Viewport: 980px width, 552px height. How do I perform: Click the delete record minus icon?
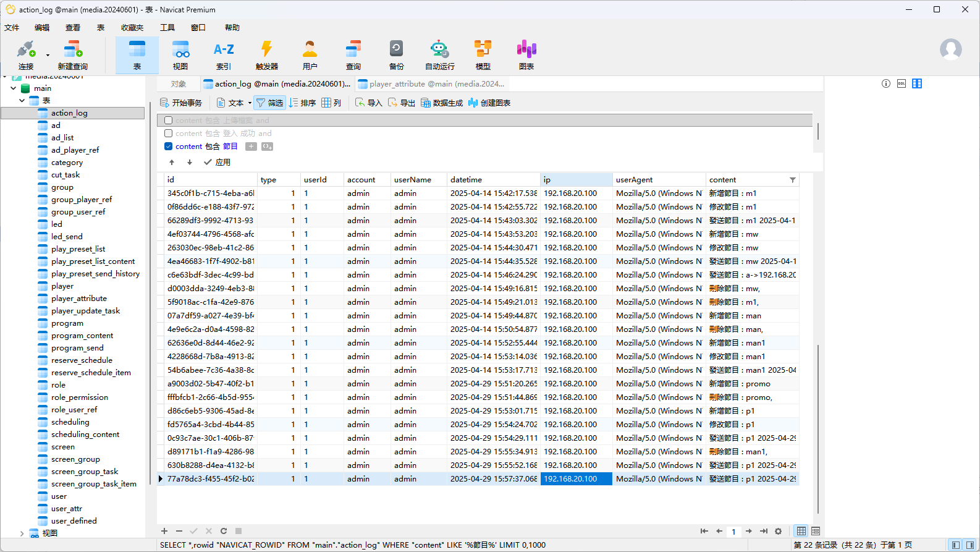click(179, 531)
